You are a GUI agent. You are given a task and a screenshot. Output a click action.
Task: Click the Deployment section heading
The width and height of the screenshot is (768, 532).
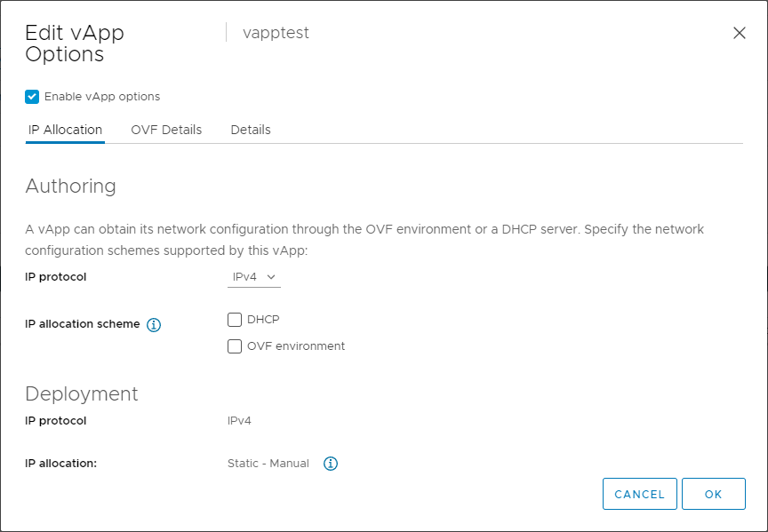point(81,393)
